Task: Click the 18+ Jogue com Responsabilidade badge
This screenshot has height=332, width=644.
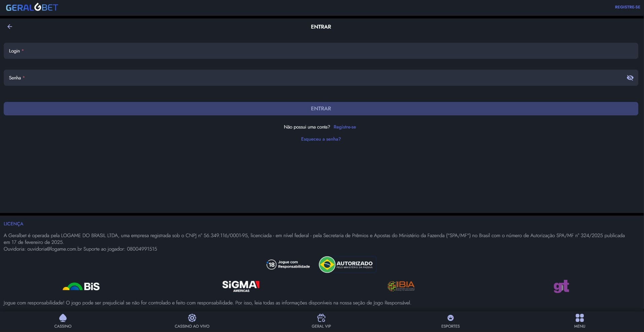Action: tap(288, 264)
